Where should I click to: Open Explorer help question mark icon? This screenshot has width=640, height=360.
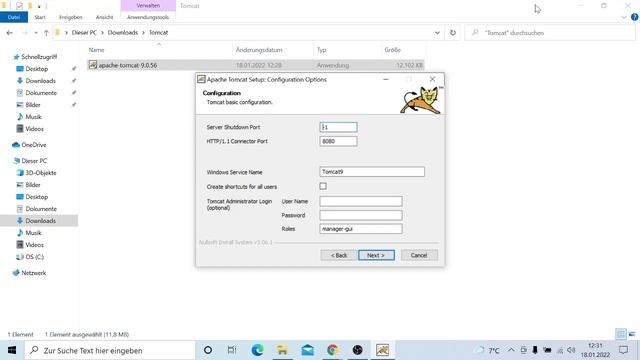[x=634, y=17]
